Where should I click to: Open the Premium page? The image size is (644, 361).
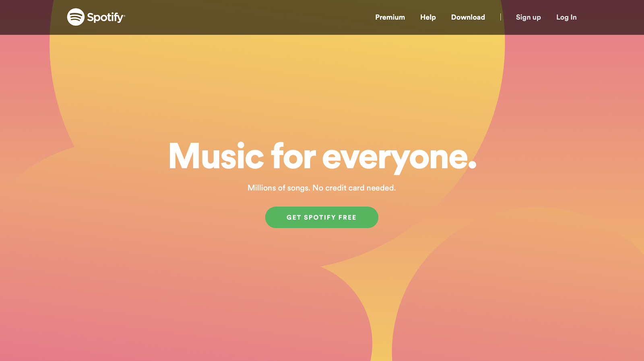coord(390,17)
